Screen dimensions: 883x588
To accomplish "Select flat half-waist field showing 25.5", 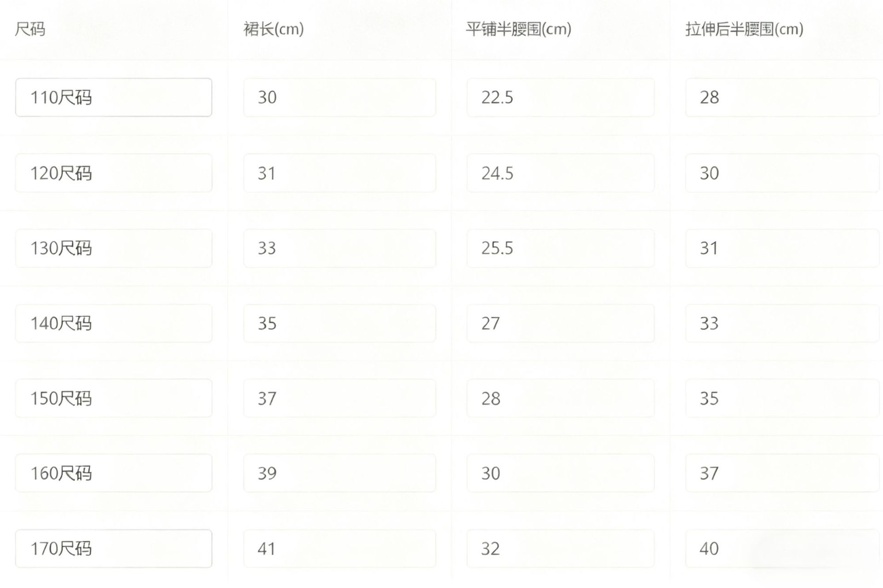I will tap(560, 248).
